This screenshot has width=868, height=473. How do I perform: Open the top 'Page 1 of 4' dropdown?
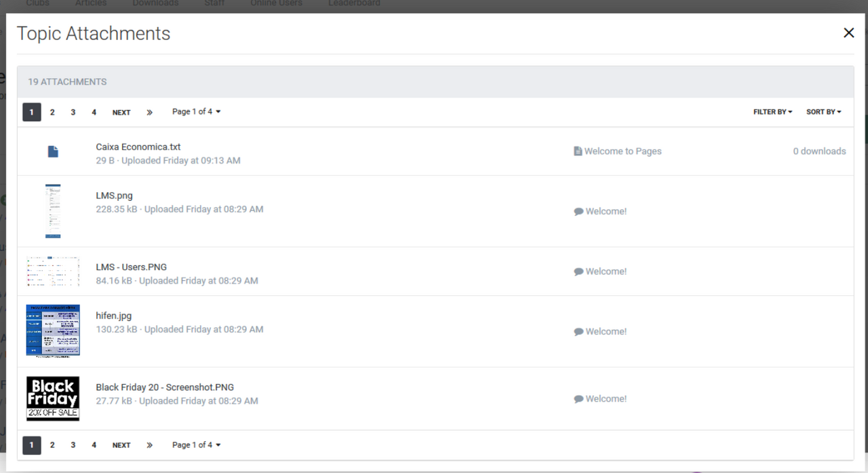(x=196, y=112)
